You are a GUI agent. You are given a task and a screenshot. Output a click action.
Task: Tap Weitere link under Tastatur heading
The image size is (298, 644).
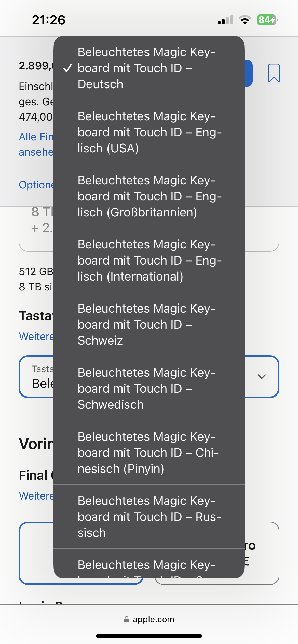pyautogui.click(x=36, y=336)
